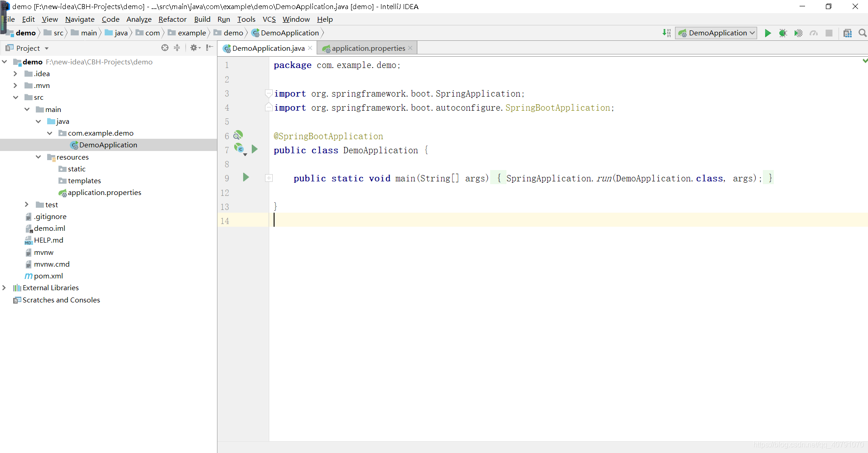This screenshot has width=868, height=453.
Task: Open the run configuration dropdown
Action: coord(716,33)
